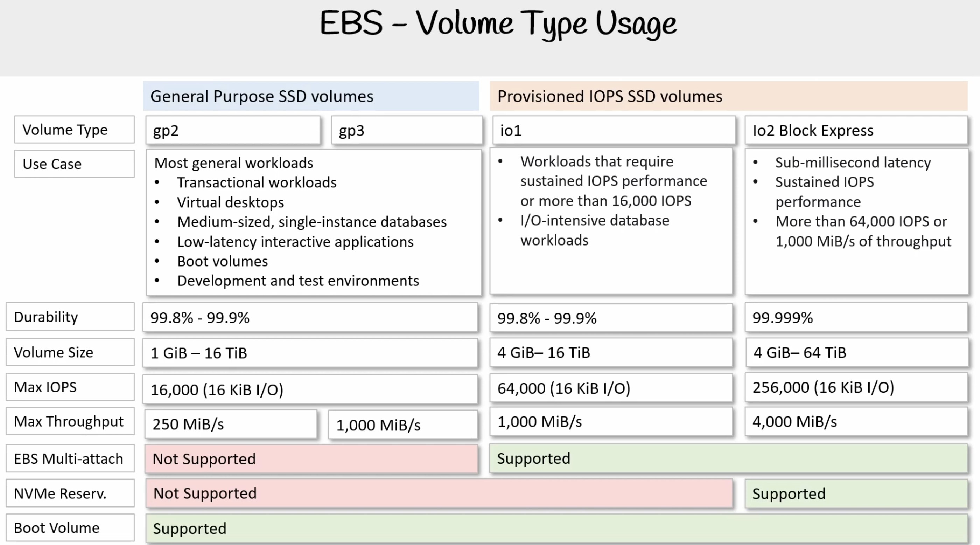Click the General Purpose SSD volumes header
The width and height of the screenshot is (980, 545).
tap(311, 96)
